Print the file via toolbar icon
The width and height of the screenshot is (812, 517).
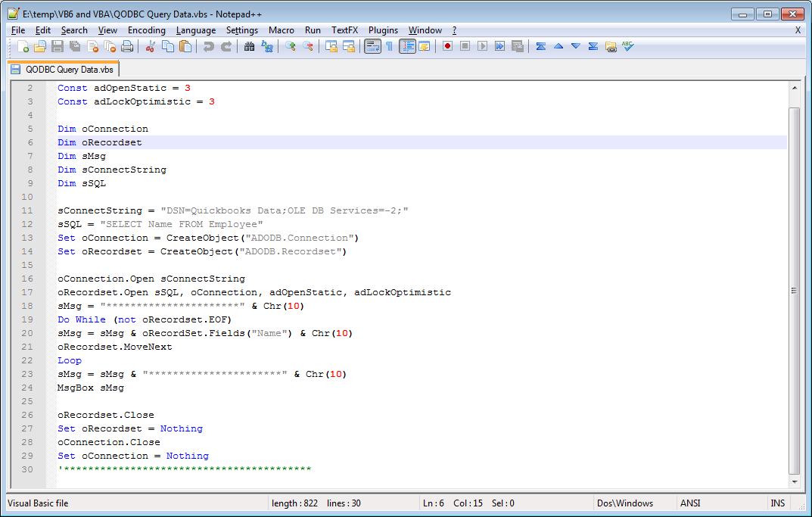(x=126, y=46)
